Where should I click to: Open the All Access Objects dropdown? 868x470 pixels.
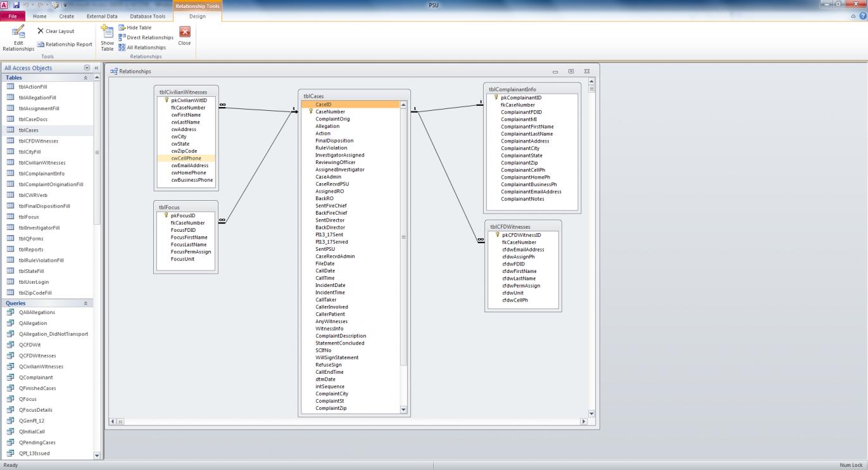[x=87, y=68]
